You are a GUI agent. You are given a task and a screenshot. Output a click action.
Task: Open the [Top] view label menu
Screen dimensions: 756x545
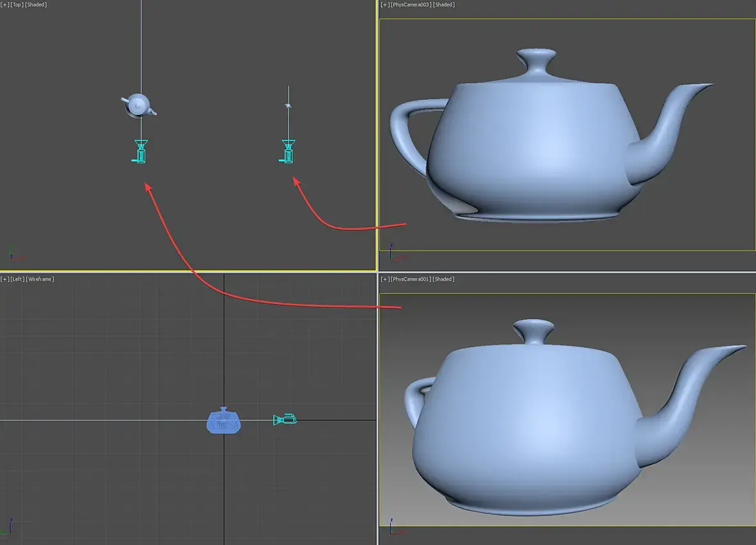[17, 5]
